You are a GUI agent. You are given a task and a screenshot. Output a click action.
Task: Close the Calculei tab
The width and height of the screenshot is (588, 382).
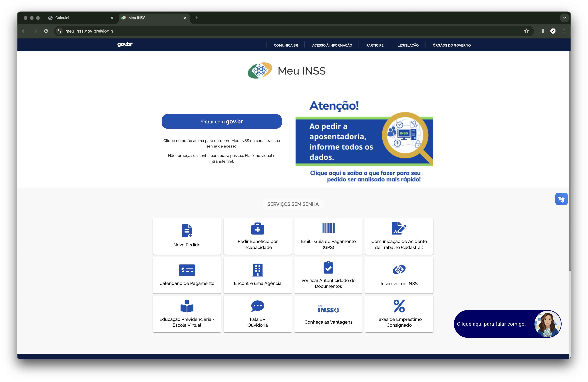coord(112,18)
